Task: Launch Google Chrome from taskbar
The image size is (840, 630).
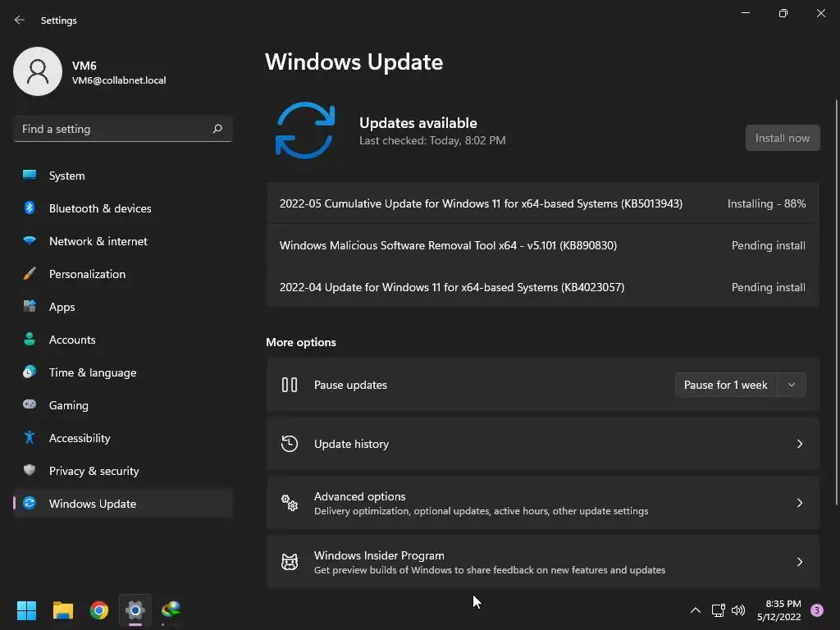Action: tap(99, 610)
